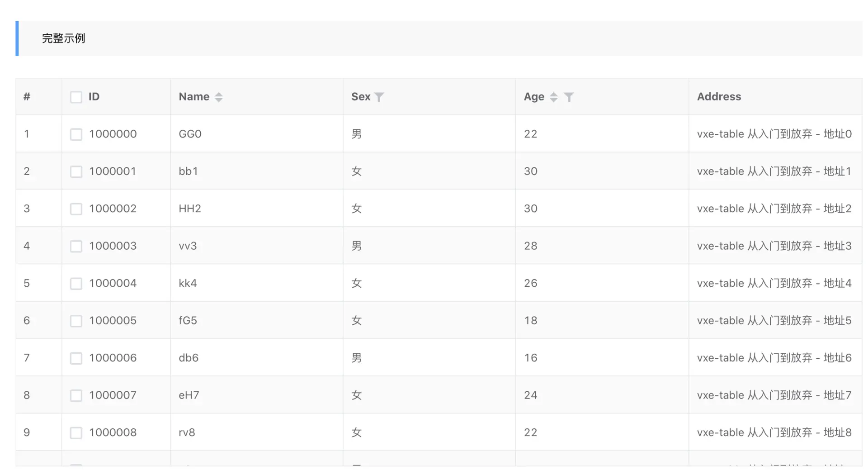Click the Age column sort arrows
868x475 pixels.
pos(553,97)
